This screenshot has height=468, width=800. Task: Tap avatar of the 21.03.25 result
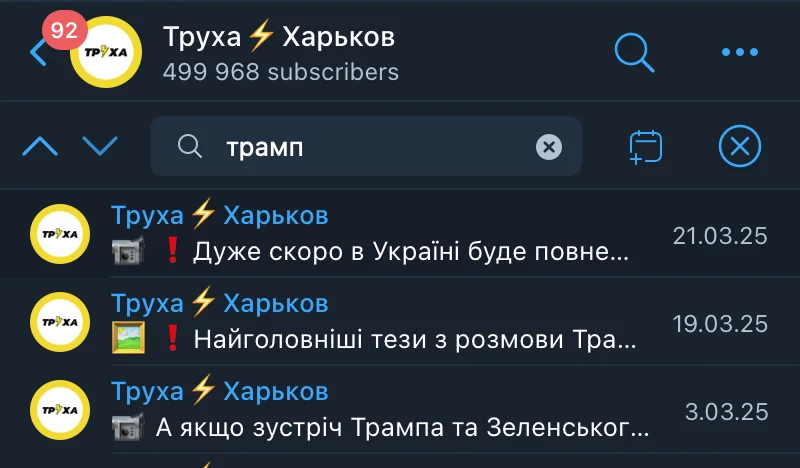click(60, 234)
